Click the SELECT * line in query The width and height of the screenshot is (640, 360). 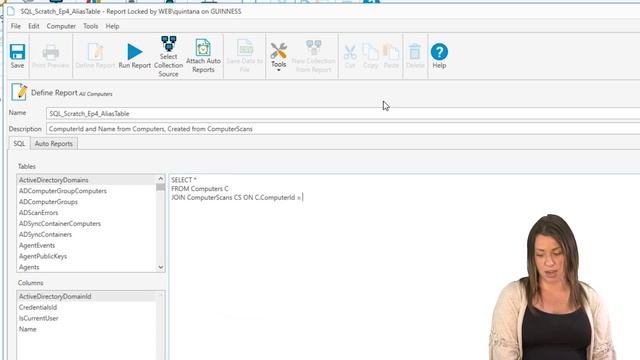184,180
